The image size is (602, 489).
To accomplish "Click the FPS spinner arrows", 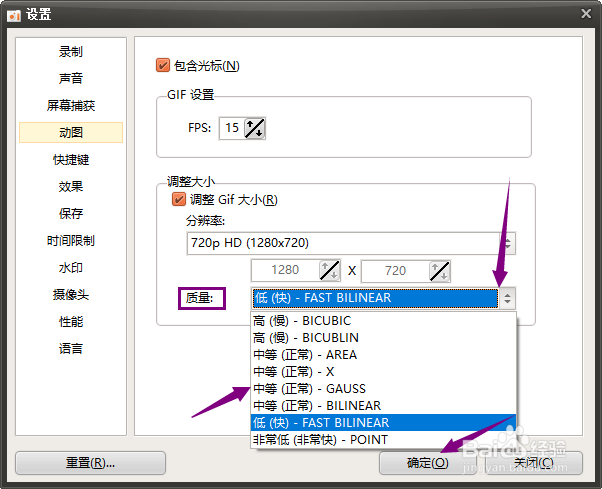I will pyautogui.click(x=255, y=128).
